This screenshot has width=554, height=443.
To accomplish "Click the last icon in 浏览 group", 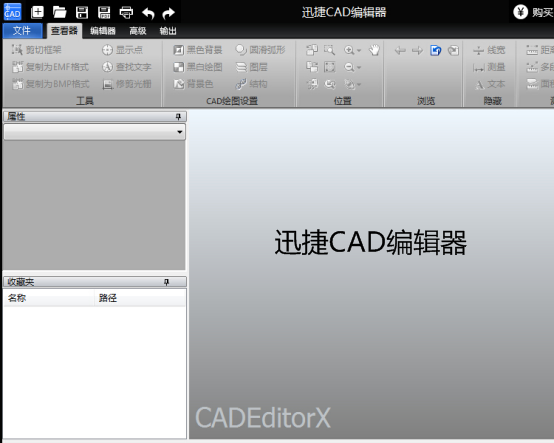I will coord(453,51).
